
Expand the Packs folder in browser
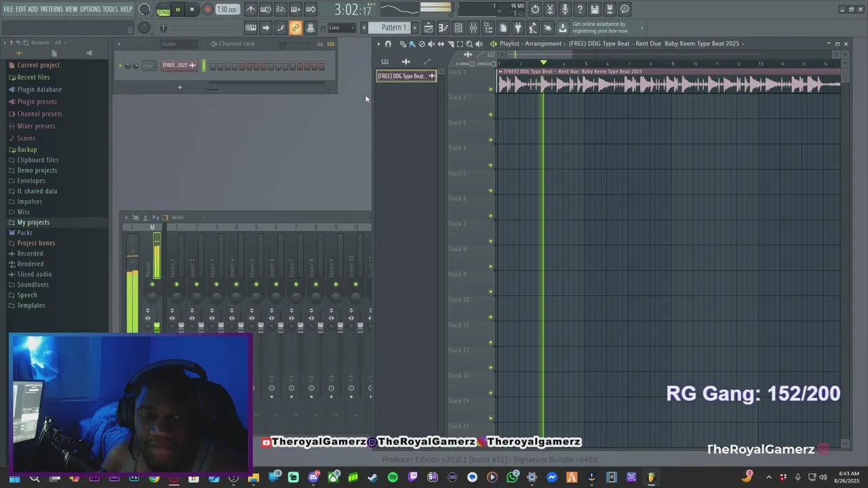tap(24, 232)
